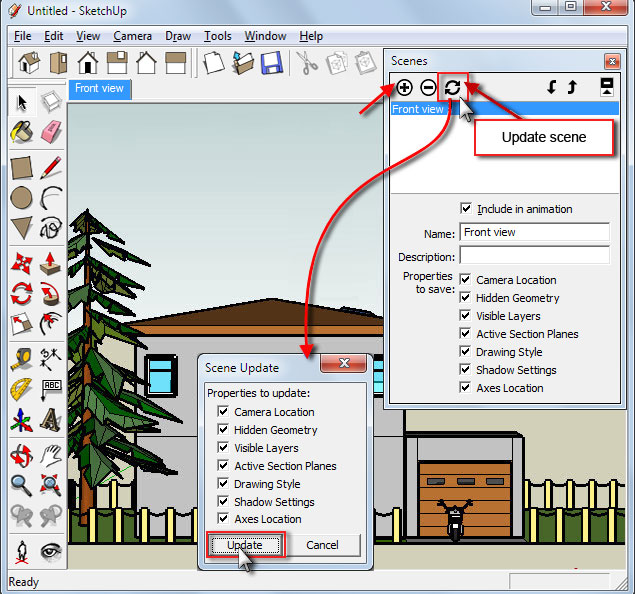The width and height of the screenshot is (635, 594).
Task: Click Cancel in Scene Update dialog
Action: tap(322, 545)
